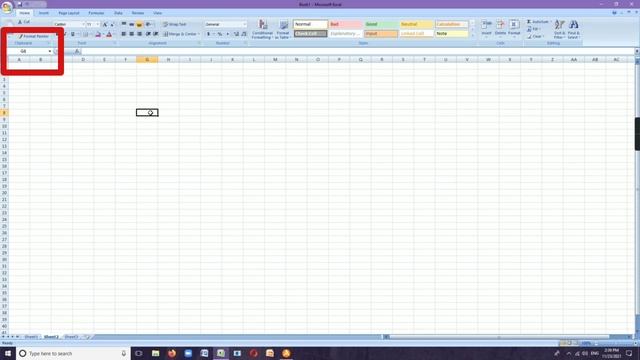Viewport: 640px width, 360px height.
Task: Apply the Neutral cell style
Action: tap(416, 24)
